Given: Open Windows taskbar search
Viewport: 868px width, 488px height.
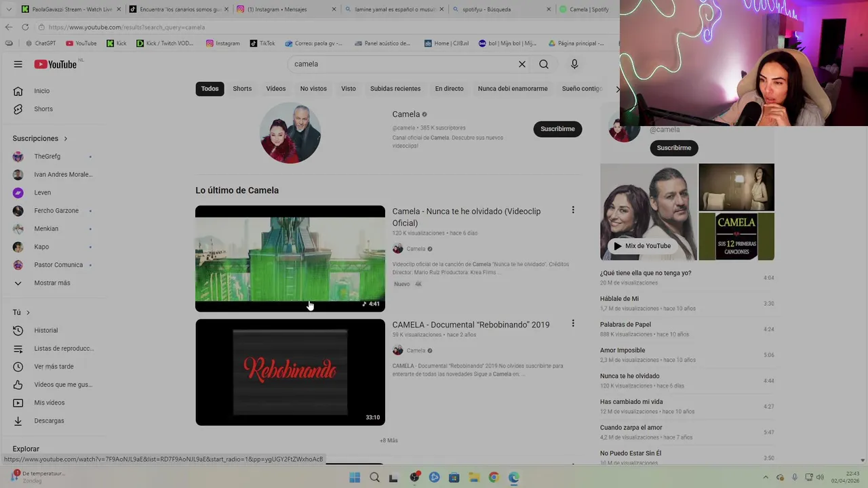Looking at the screenshot, I should click(x=374, y=478).
